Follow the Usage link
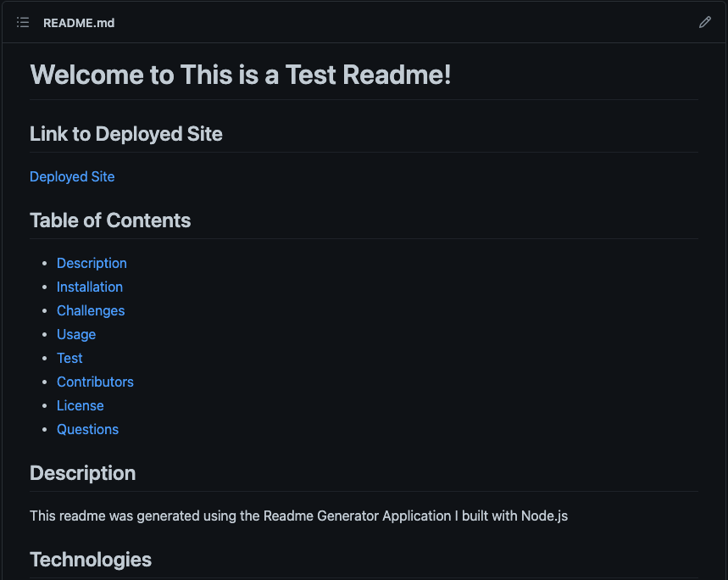This screenshot has width=728, height=580. pyautogui.click(x=76, y=334)
